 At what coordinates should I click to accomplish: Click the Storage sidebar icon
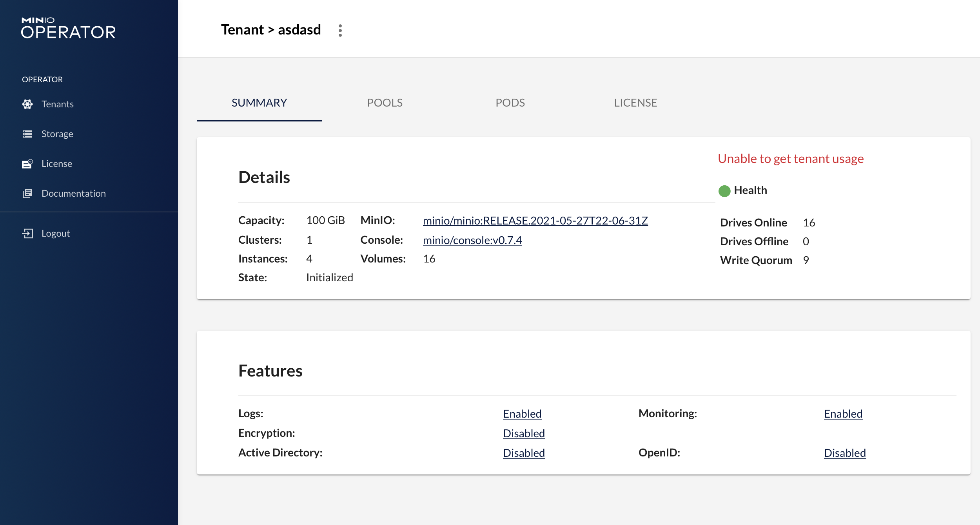pos(27,134)
